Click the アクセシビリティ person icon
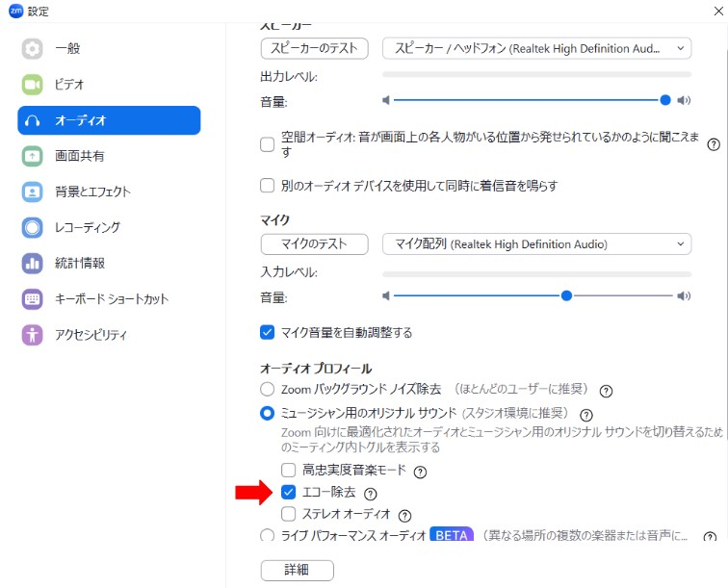 32,335
